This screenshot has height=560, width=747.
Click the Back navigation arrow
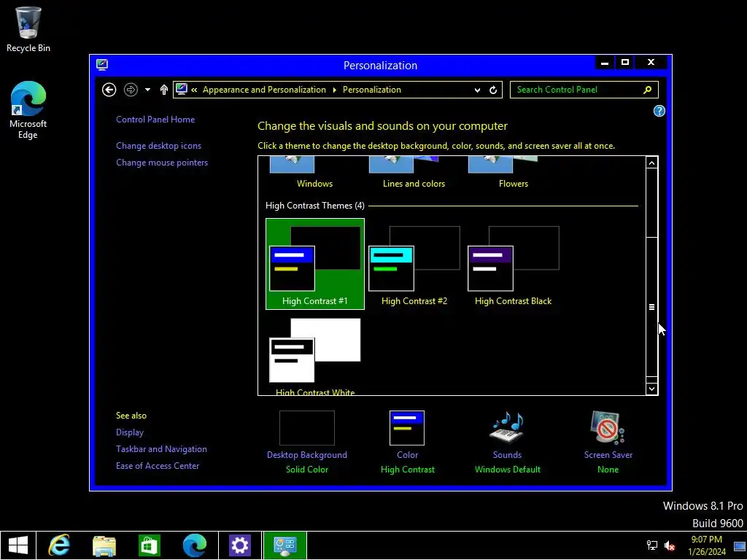tap(109, 90)
